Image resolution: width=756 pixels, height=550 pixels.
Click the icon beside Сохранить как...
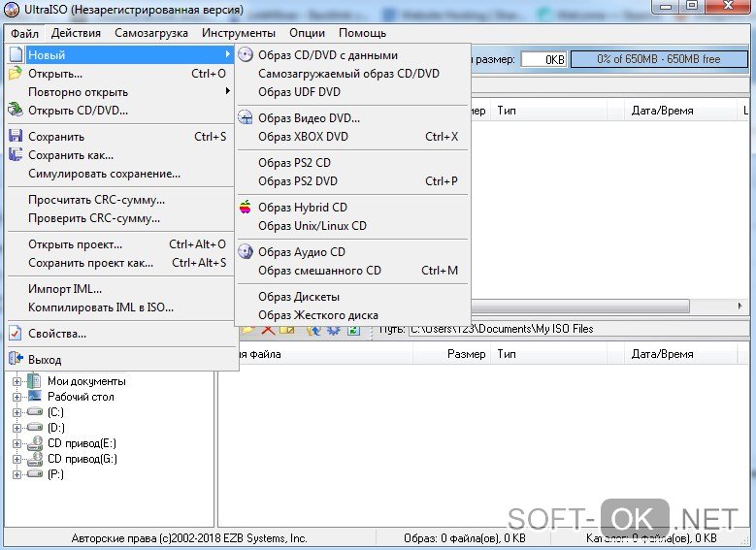[x=16, y=154]
